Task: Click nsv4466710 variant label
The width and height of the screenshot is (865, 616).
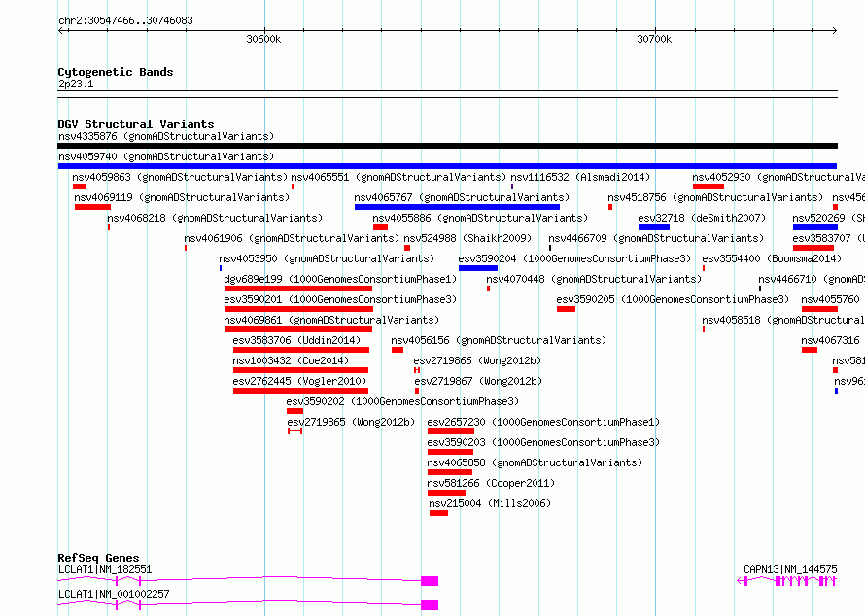Action: click(x=811, y=279)
